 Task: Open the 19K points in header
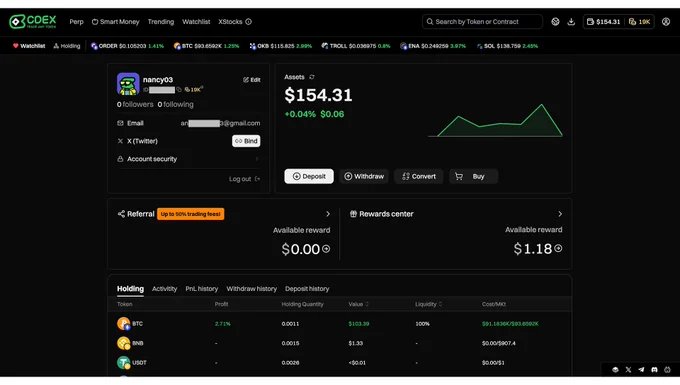(x=640, y=22)
